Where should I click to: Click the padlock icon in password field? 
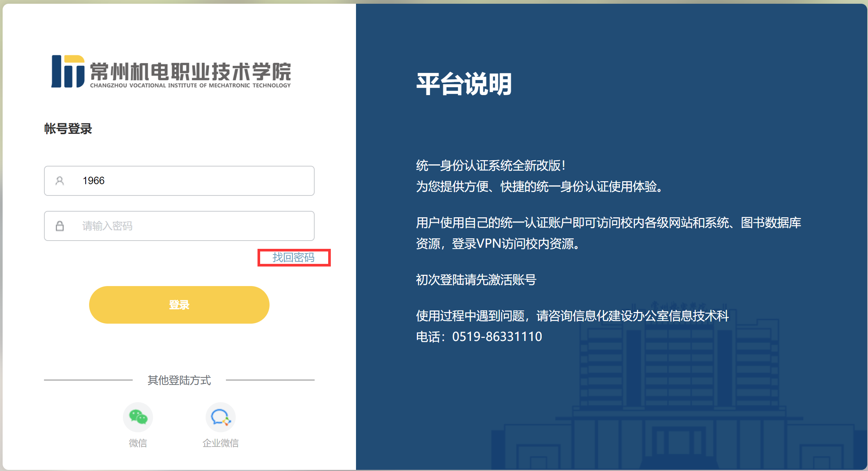click(59, 226)
